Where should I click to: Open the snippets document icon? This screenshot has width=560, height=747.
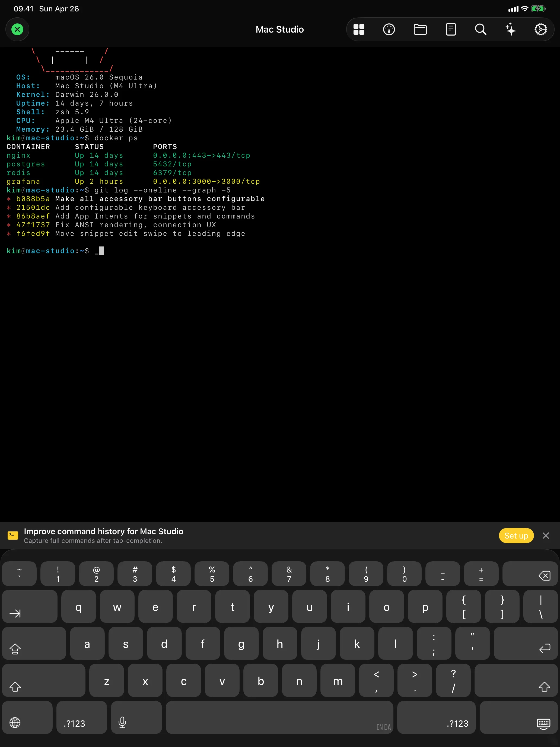tap(450, 29)
